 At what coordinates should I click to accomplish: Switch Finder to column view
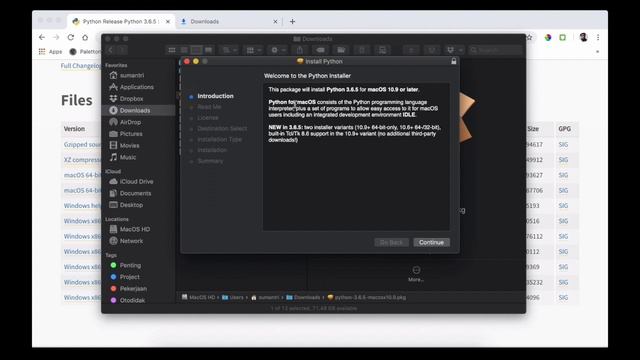(196, 50)
